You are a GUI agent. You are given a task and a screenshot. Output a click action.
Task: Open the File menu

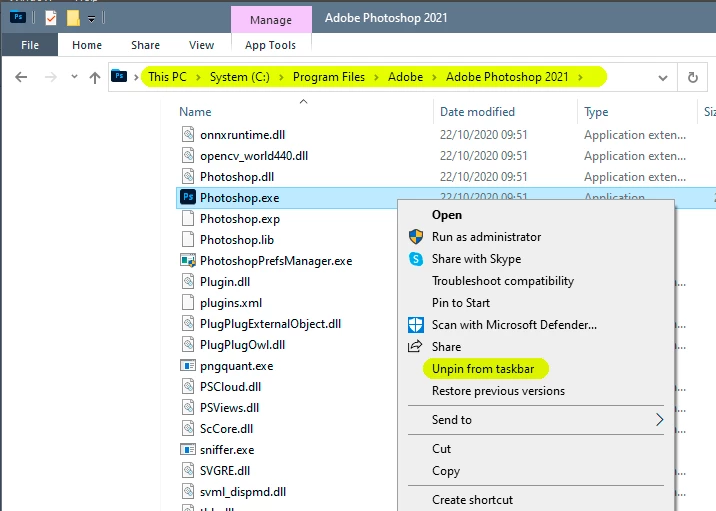click(x=30, y=45)
